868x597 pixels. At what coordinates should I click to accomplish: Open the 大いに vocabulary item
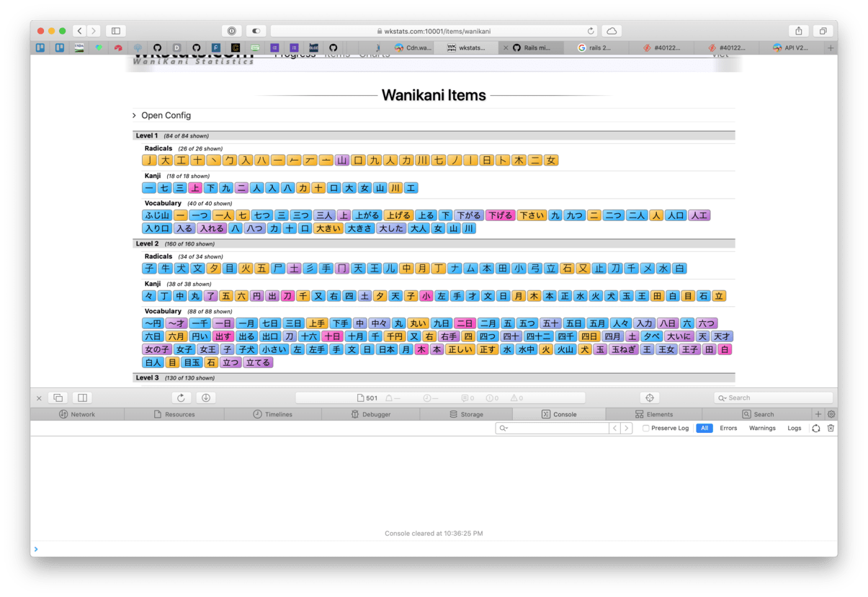(679, 336)
